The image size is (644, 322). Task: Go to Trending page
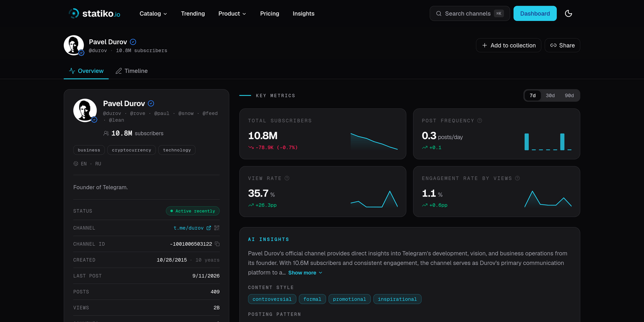(x=193, y=14)
